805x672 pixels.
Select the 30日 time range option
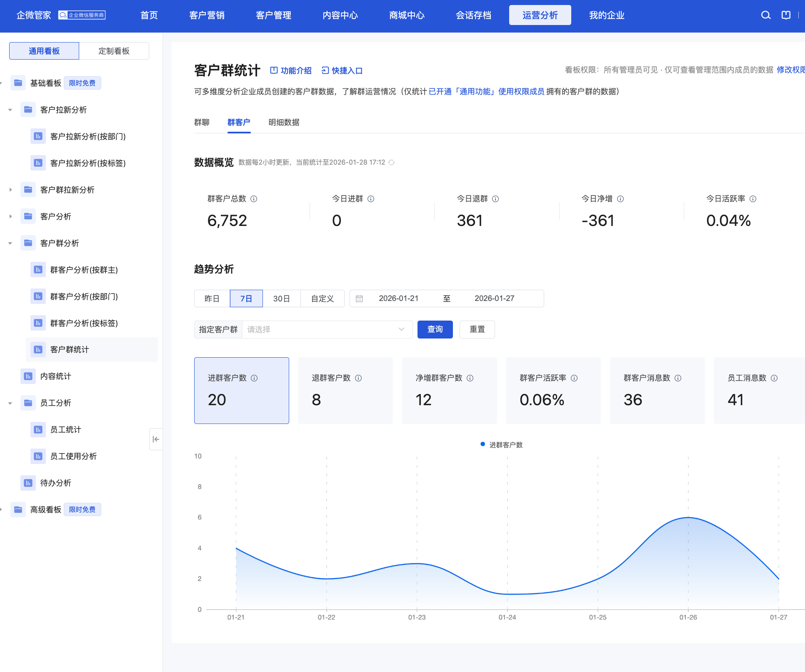282,298
